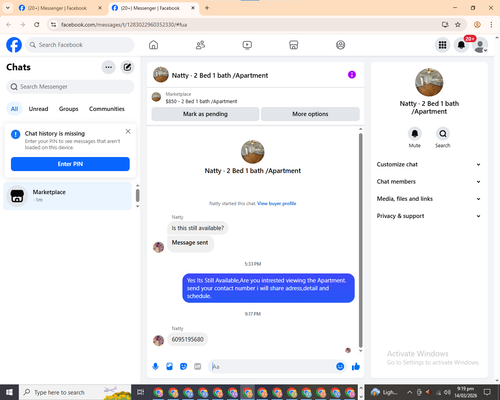This screenshot has height=400, width=500.
Task: Open the Chrome three-dot menu
Action: pyautogui.click(x=491, y=25)
